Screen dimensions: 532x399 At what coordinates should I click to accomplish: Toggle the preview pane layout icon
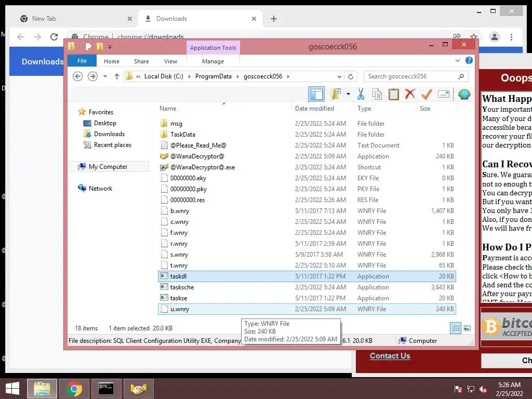coord(316,94)
